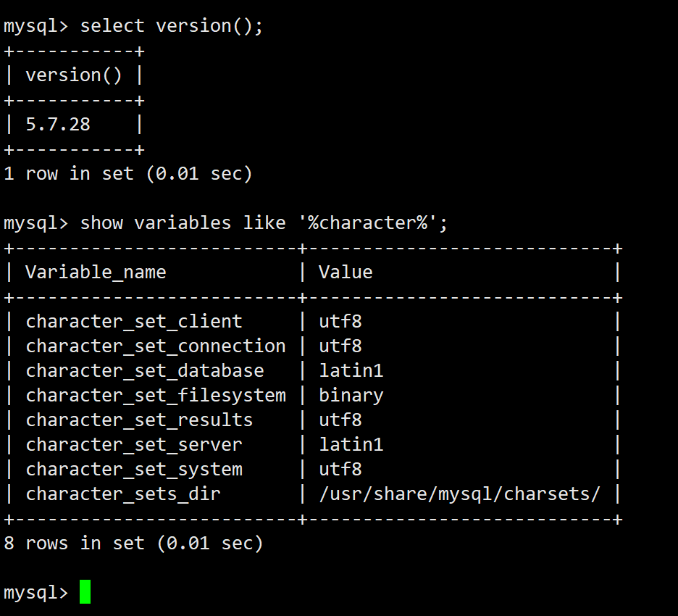Click the version value 5.7.28
This screenshot has height=616, width=678.
(x=58, y=125)
